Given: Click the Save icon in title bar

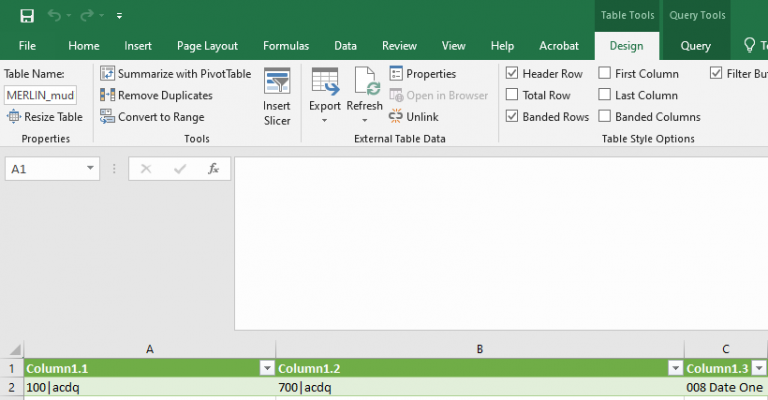Looking at the screenshot, I should tap(27, 16).
